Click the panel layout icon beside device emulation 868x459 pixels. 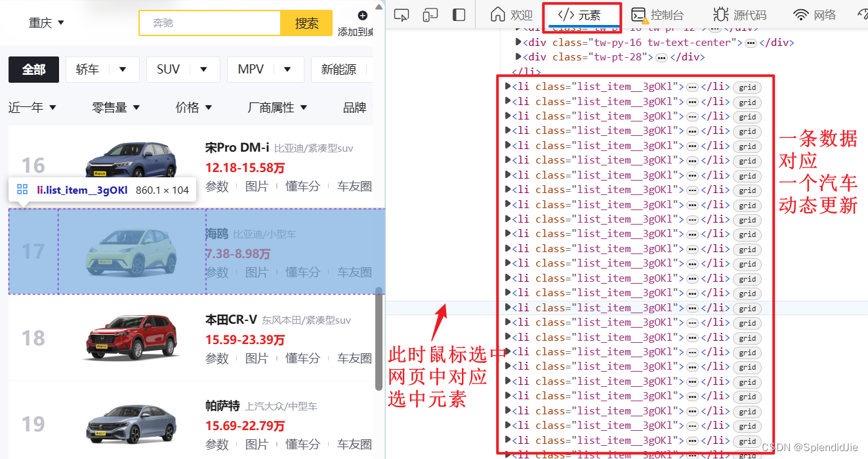click(459, 15)
